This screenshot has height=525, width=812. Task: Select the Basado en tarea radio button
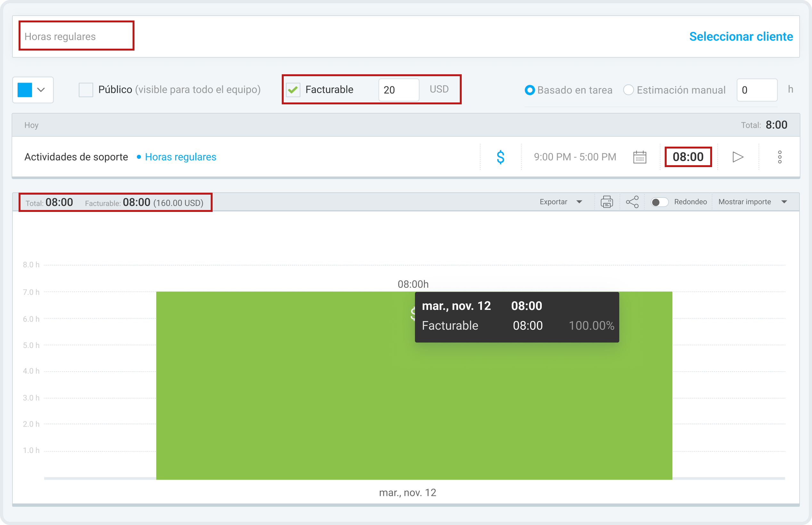529,90
